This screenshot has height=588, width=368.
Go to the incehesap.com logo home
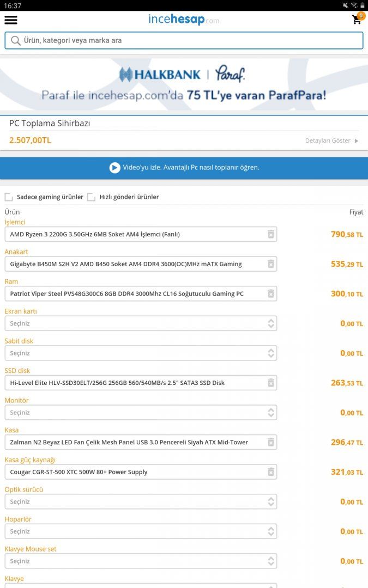[184, 20]
